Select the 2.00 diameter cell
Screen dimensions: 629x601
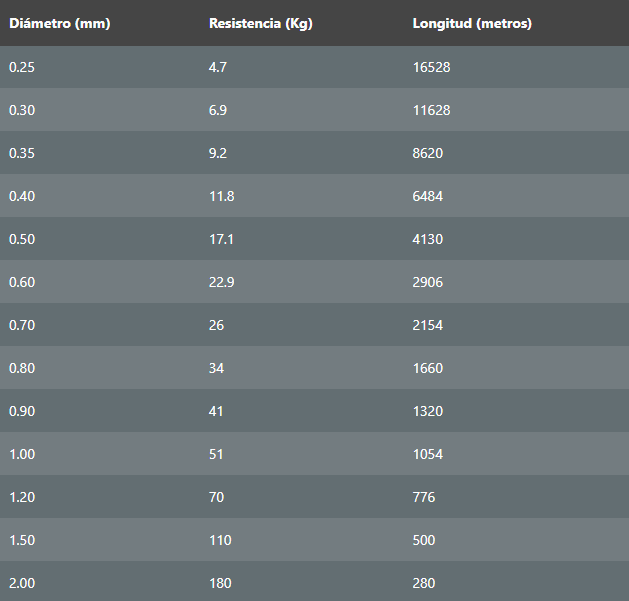point(21,583)
